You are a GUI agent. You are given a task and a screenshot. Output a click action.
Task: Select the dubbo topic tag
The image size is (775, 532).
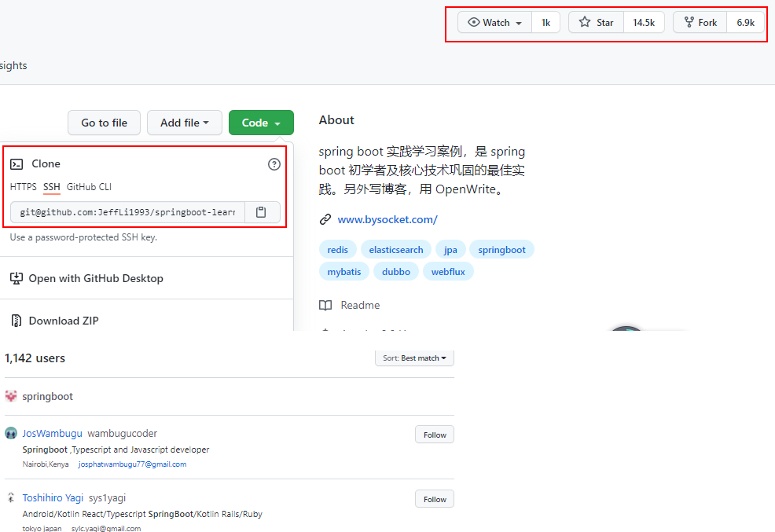click(x=396, y=272)
